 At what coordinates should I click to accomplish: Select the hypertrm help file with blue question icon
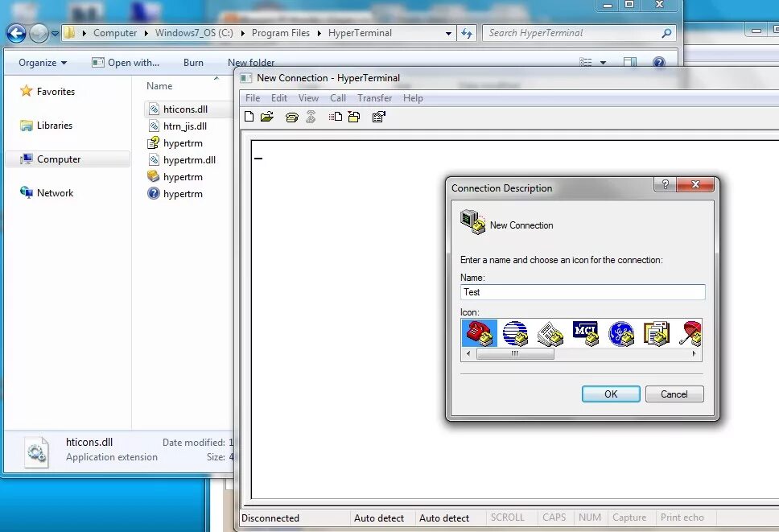pos(183,194)
